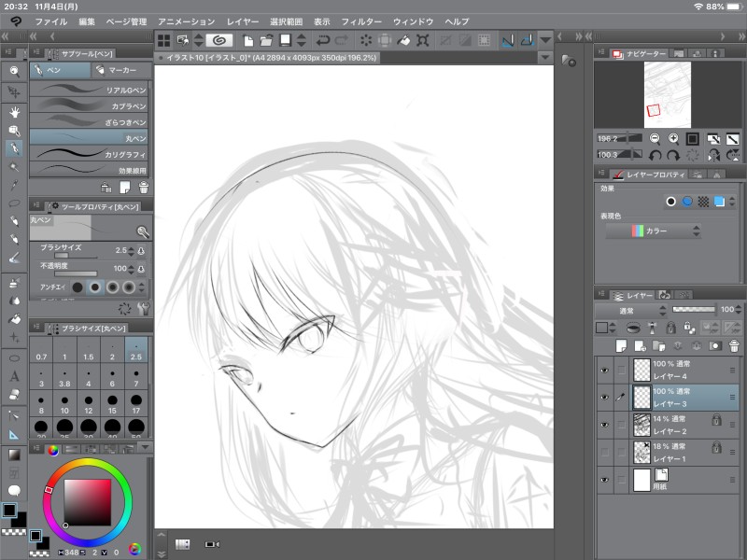The width and height of the screenshot is (747, 560).
Task: Select ざらつきペン brush
Action: 89,122
